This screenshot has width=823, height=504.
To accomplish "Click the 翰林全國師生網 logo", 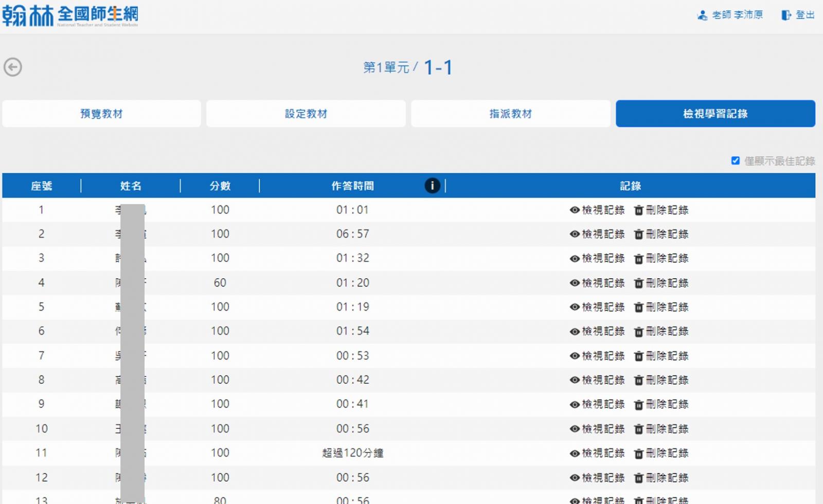I will (x=70, y=16).
